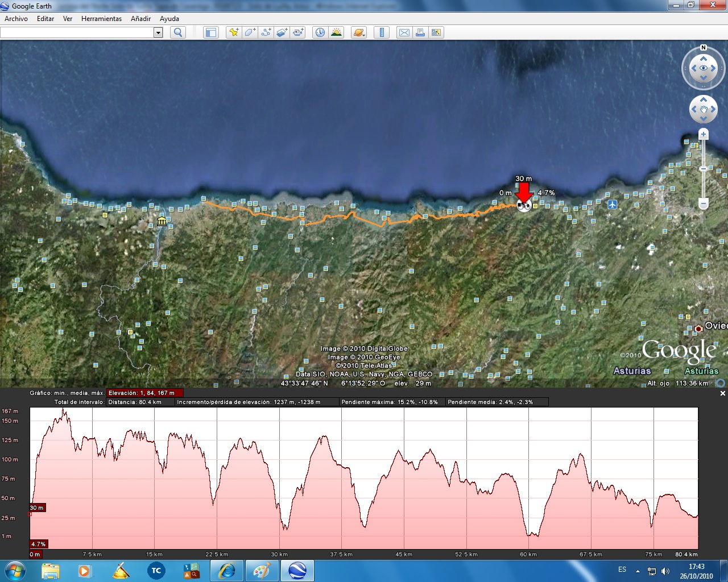This screenshot has width=728, height=582.
Task: Move up with the hand joystick arrow
Action: pyautogui.click(x=704, y=100)
